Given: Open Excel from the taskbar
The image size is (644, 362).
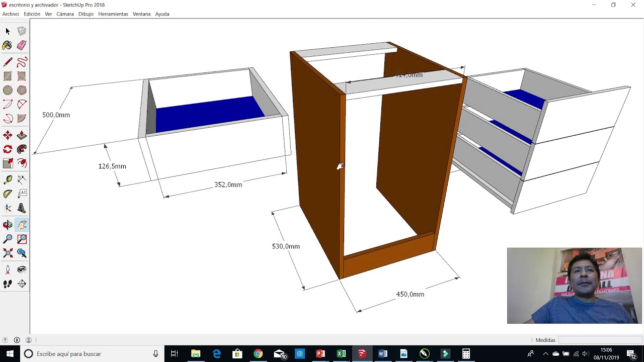Looking at the screenshot, I should (x=341, y=354).
